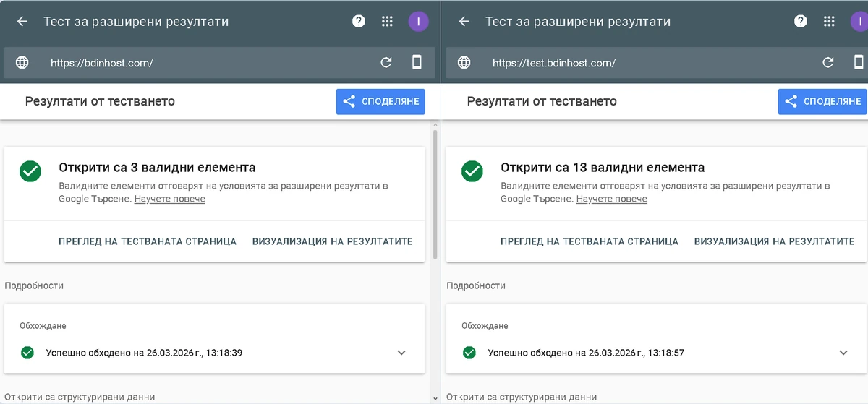Click 'Тест за разширени резултати' header in right window
The width and height of the screenshot is (868, 404).
coord(578,22)
